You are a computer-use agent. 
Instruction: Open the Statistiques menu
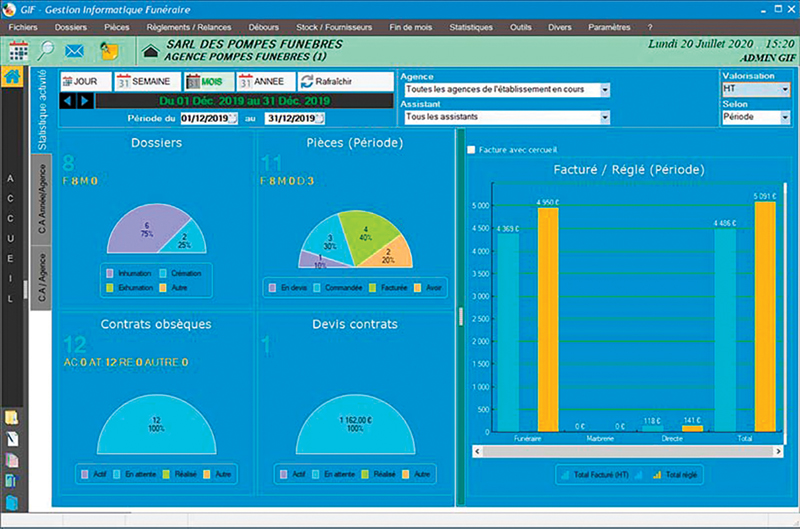(x=471, y=27)
